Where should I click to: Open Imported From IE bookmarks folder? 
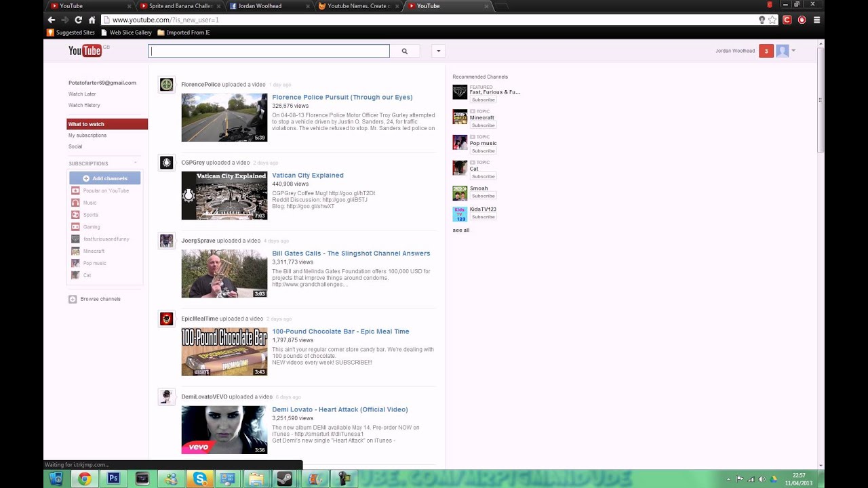pos(184,33)
